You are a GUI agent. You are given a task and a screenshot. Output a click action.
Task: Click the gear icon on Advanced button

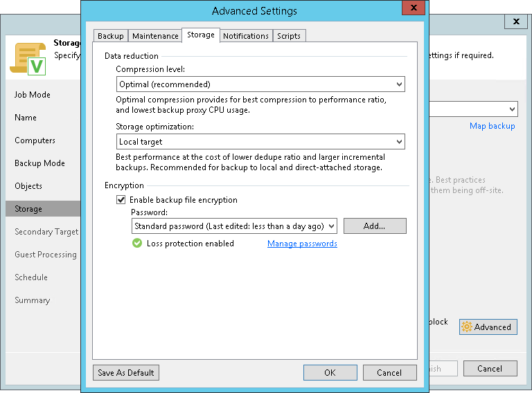point(466,327)
